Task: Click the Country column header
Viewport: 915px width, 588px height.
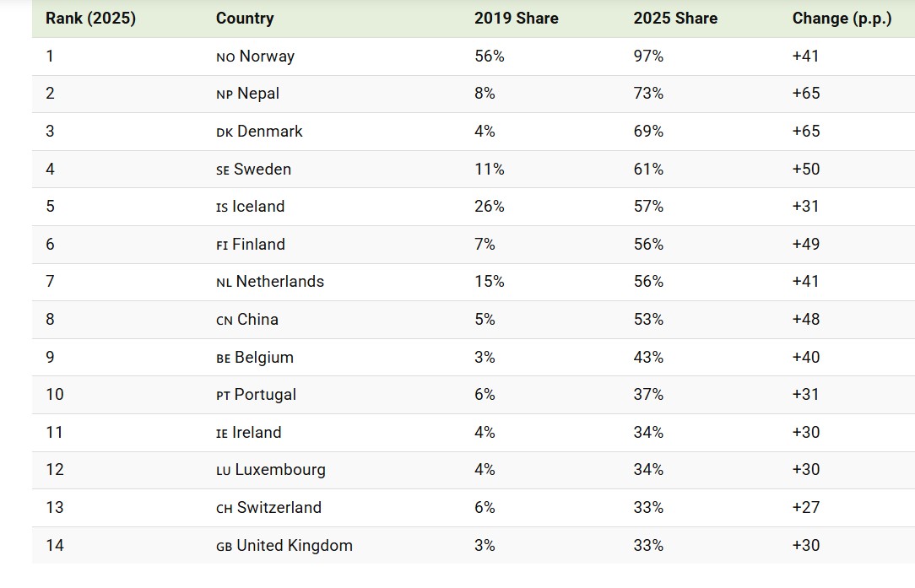Action: click(x=245, y=19)
